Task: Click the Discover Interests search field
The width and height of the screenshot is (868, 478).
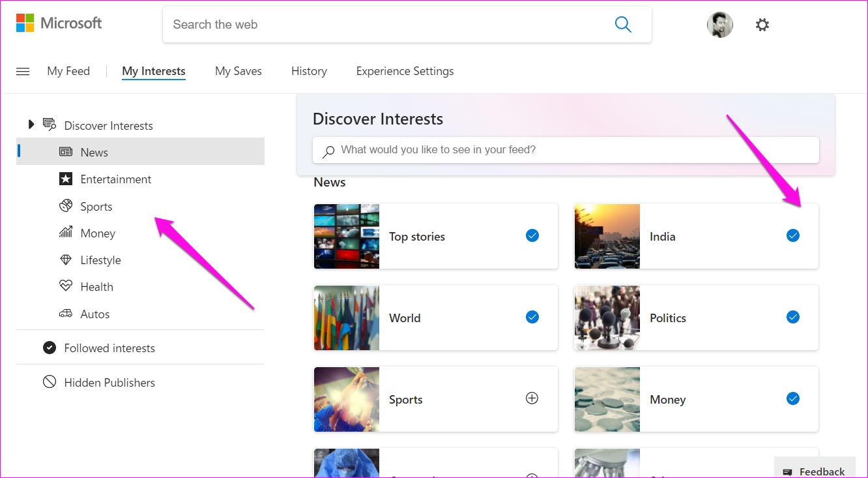Action: (566, 150)
